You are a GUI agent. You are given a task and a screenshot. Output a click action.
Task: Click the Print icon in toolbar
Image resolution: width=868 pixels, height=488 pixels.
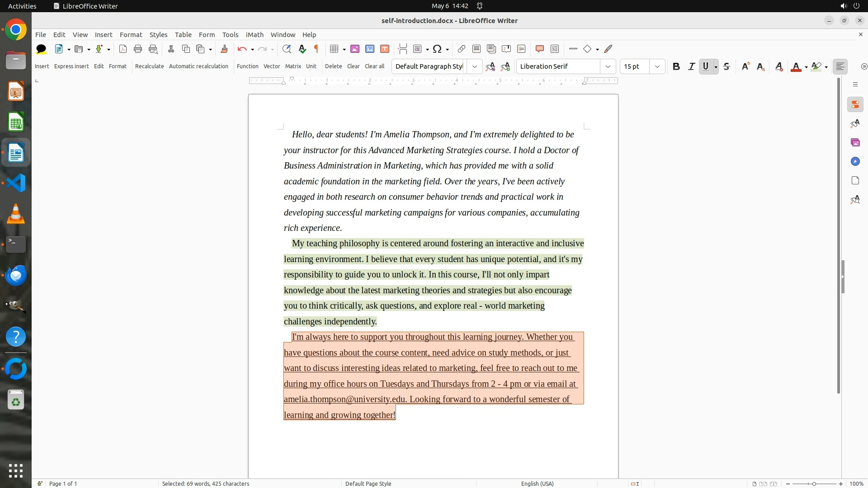[138, 49]
